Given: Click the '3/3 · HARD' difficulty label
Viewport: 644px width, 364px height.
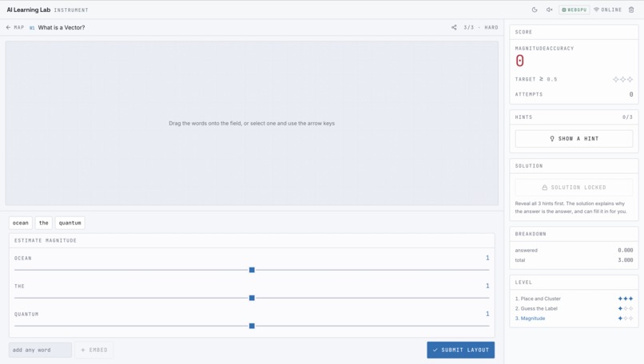Looking at the screenshot, I should tap(481, 27).
